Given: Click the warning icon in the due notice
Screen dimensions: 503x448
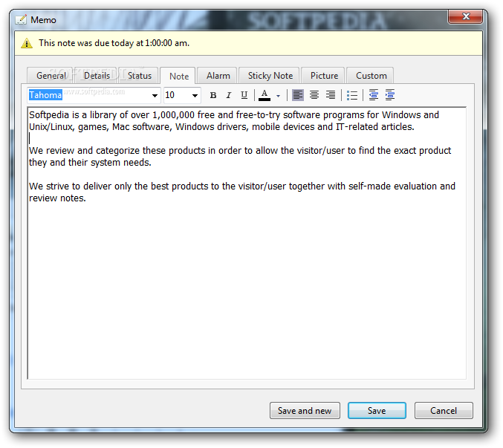Looking at the screenshot, I should pyautogui.click(x=27, y=43).
